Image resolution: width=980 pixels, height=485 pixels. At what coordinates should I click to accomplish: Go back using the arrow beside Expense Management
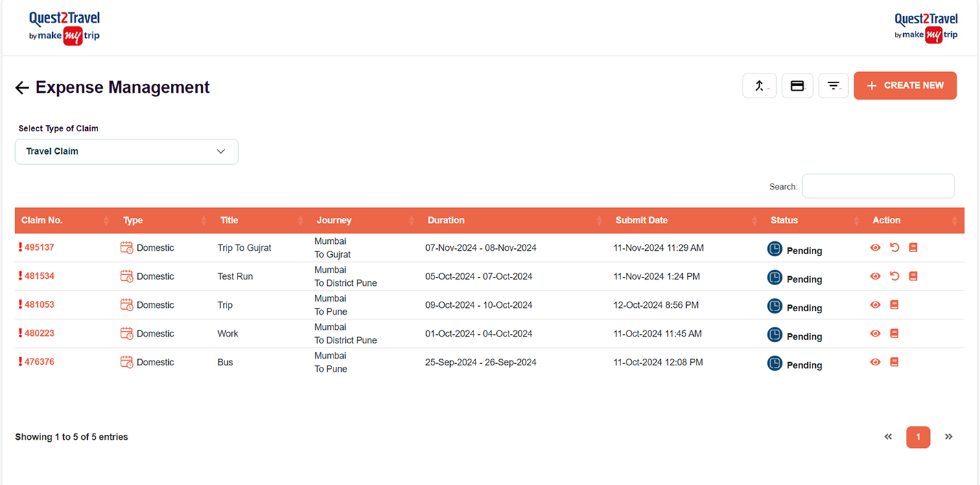[x=22, y=87]
